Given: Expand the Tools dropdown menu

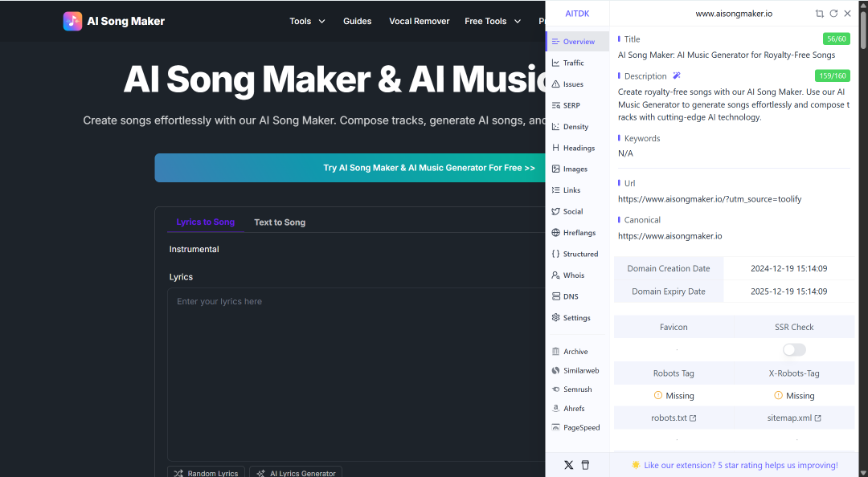Looking at the screenshot, I should (307, 21).
